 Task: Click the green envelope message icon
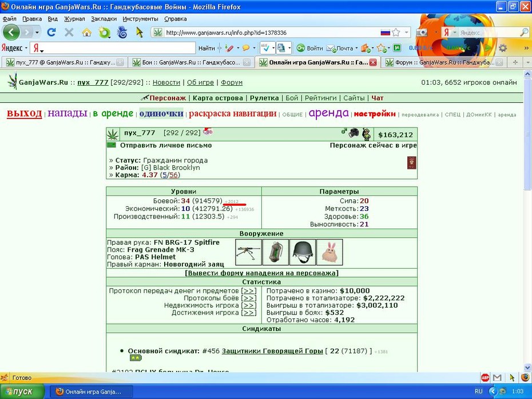click(x=112, y=145)
